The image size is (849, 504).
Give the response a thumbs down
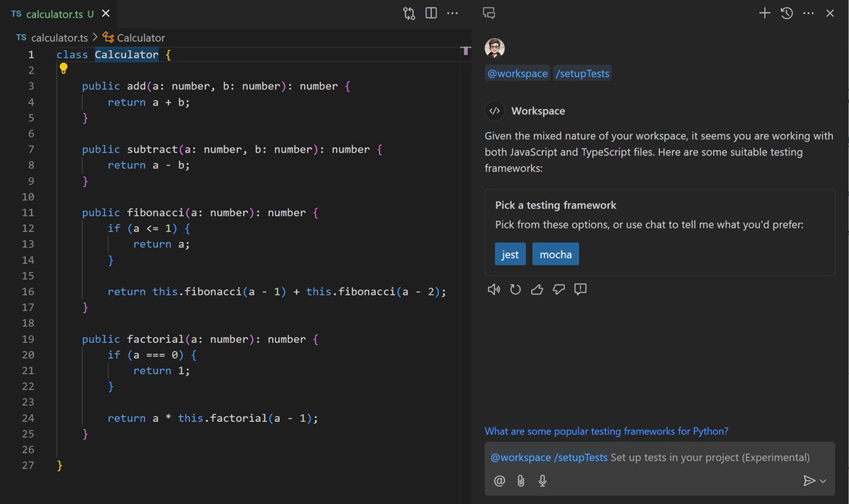(x=558, y=288)
